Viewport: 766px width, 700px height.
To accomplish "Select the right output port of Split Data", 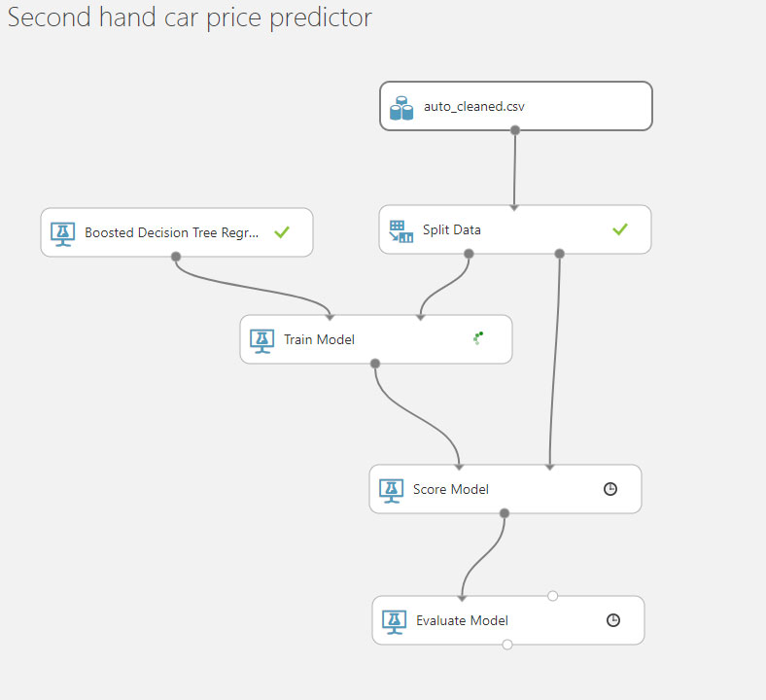I will pos(560,254).
